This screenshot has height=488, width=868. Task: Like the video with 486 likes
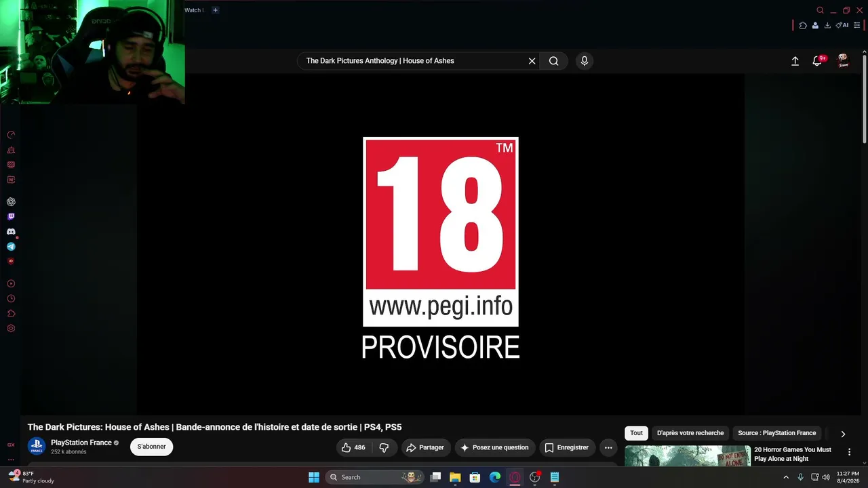353,447
